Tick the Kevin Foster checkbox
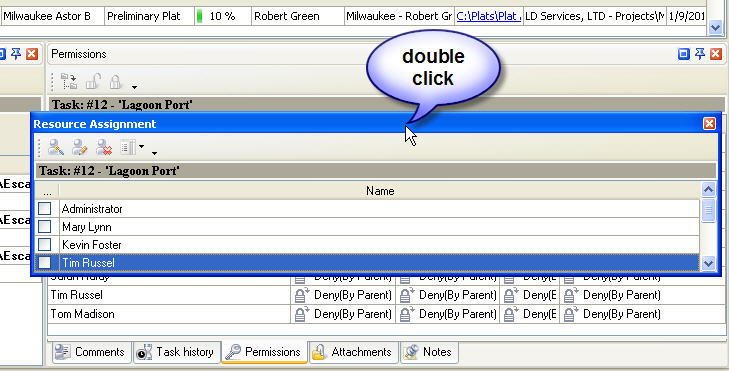The height and width of the screenshot is (371, 729). tap(45, 244)
